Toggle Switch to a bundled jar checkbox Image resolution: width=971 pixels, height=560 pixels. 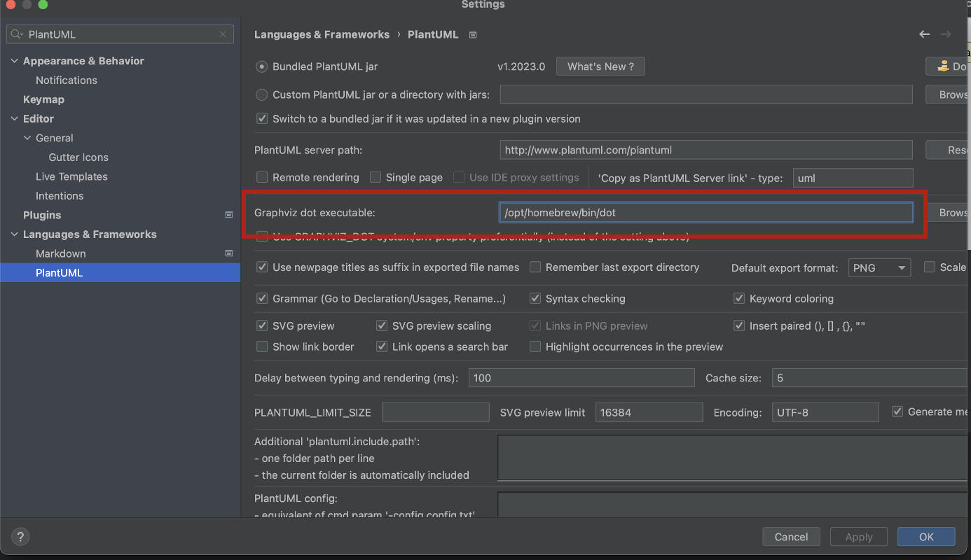[262, 119]
